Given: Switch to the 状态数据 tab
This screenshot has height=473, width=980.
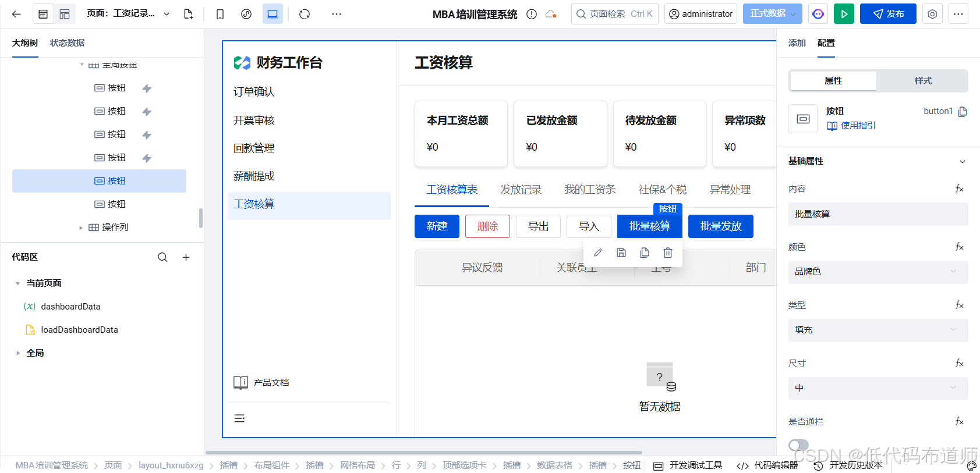Looking at the screenshot, I should [x=67, y=43].
